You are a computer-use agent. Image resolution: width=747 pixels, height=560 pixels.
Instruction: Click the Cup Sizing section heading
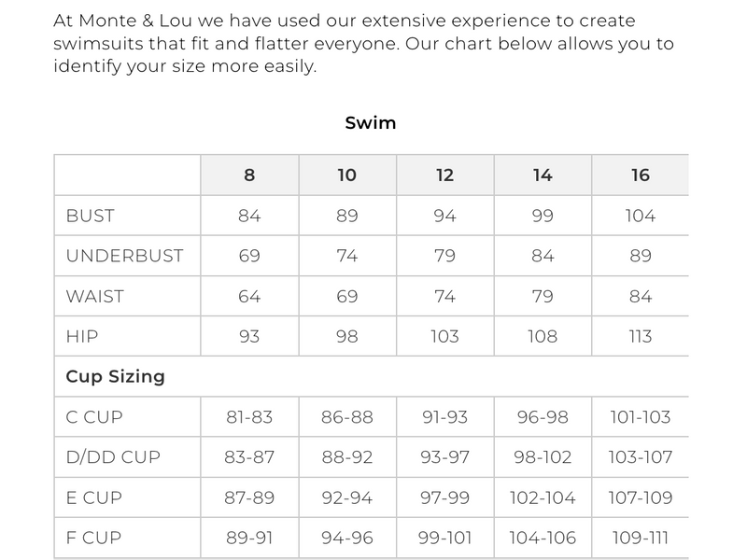click(x=115, y=377)
